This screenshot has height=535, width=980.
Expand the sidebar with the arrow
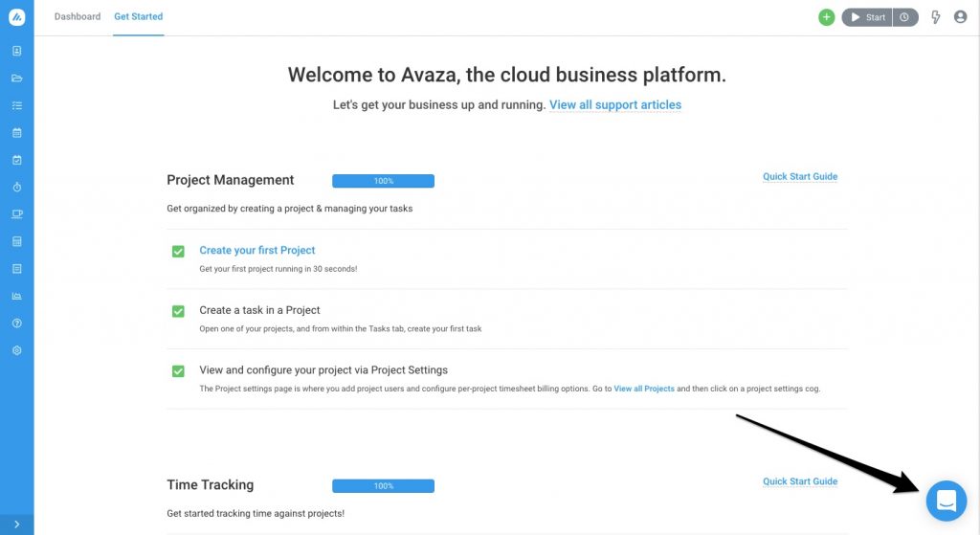coord(17,524)
